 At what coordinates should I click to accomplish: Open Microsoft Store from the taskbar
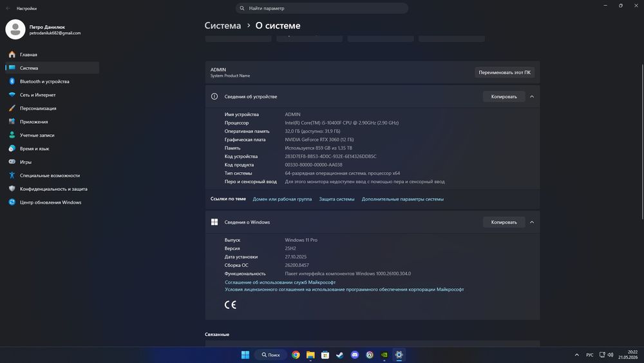pyautogui.click(x=325, y=355)
